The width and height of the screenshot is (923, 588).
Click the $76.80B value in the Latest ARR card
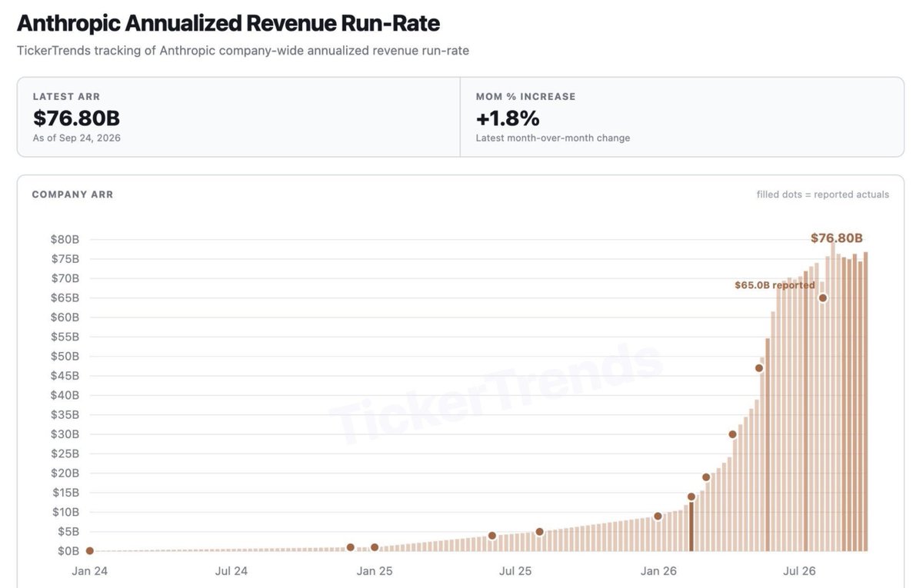click(x=76, y=118)
